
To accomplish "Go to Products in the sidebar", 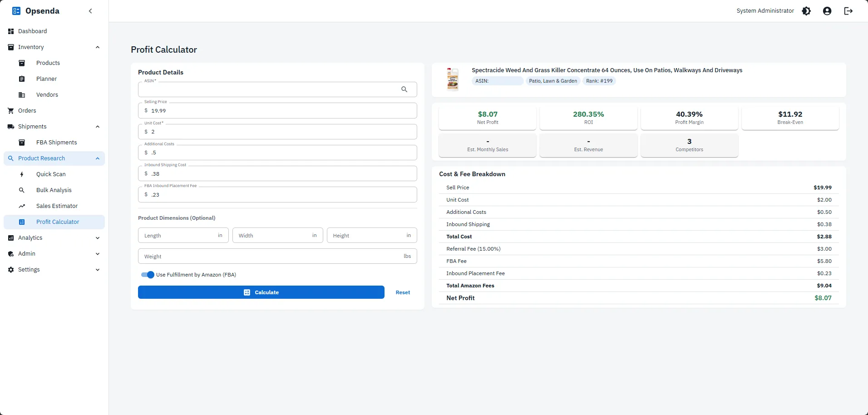I will [54, 63].
